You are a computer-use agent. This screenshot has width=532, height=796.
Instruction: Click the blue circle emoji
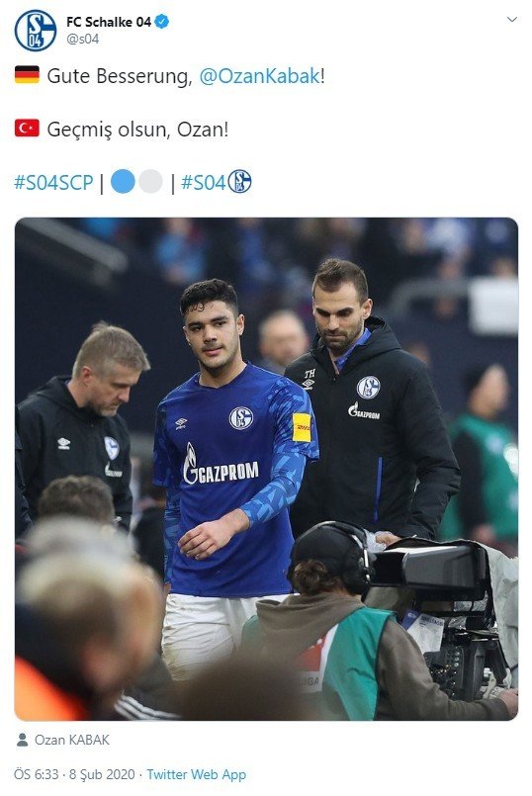click(123, 181)
